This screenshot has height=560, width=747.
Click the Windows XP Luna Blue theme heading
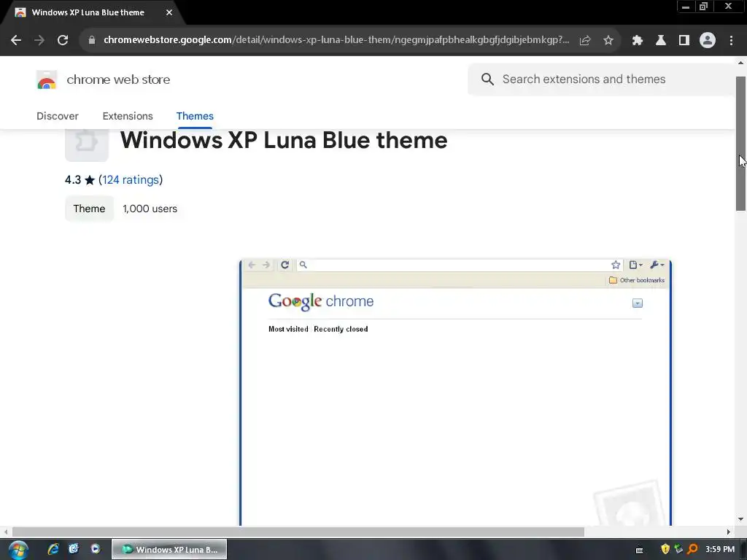pos(284,141)
